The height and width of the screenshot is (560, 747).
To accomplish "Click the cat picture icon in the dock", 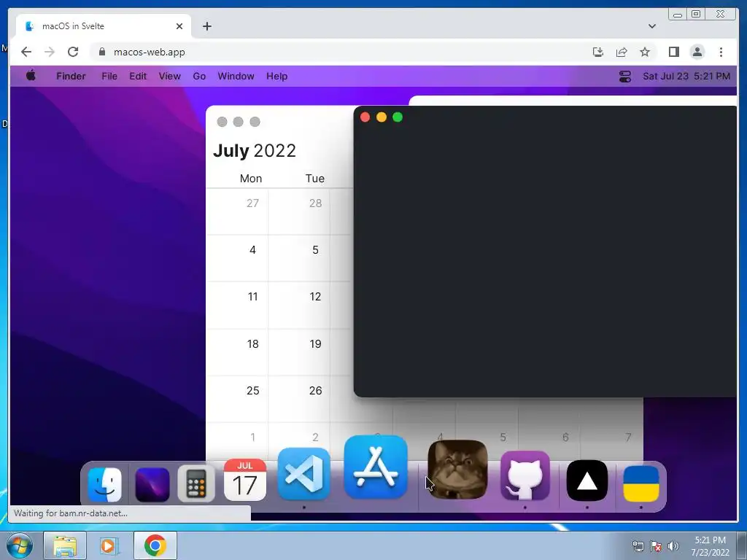I will 458,470.
